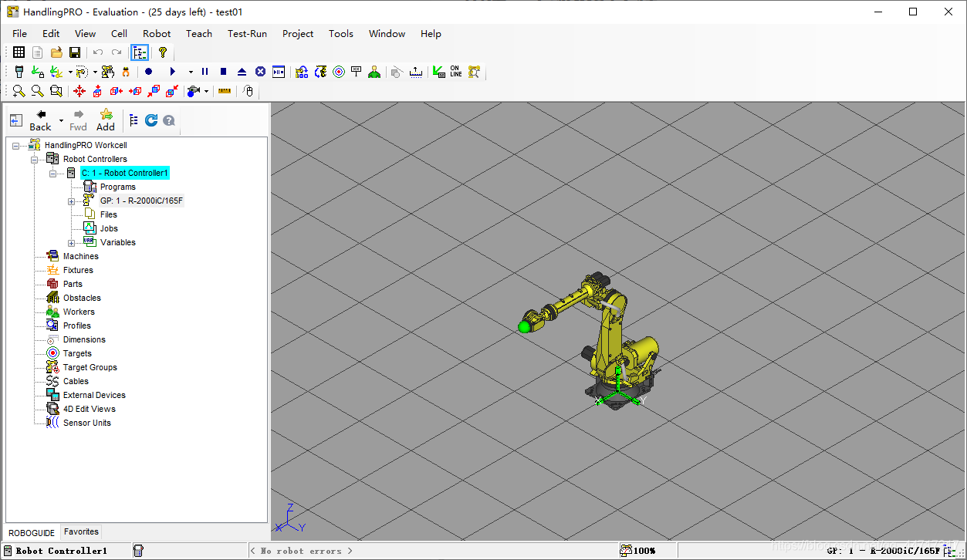
Task: Click the cube icon with the up-right arrow
Action: 154,91
